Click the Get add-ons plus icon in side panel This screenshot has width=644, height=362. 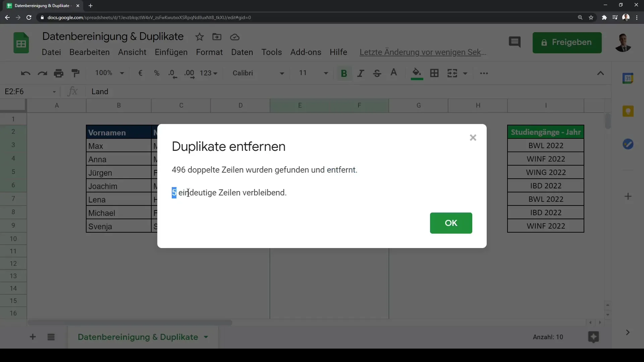tap(628, 196)
